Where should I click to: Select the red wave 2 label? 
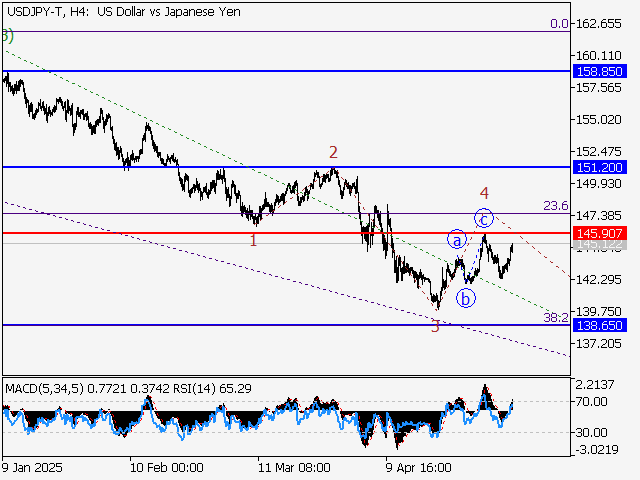[x=333, y=152]
